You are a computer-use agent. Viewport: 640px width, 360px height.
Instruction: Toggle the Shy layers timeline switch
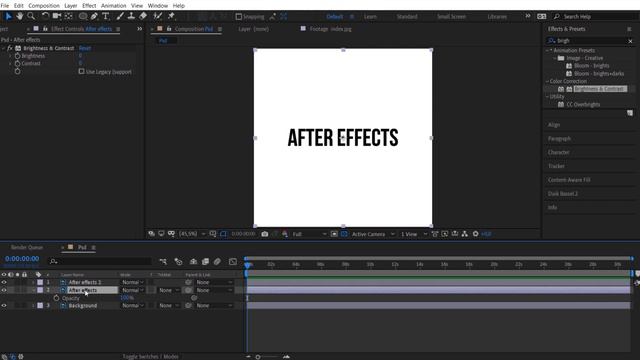coord(193,261)
